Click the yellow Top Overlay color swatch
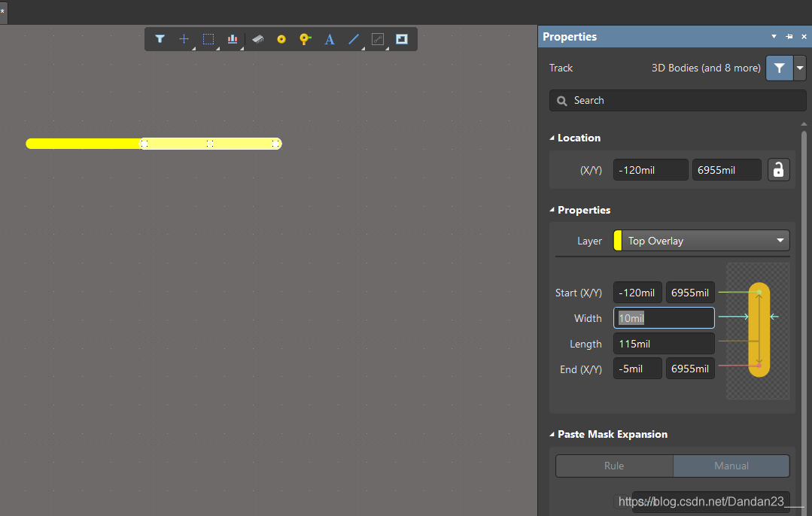Screen dimensions: 812x516 click(618, 241)
